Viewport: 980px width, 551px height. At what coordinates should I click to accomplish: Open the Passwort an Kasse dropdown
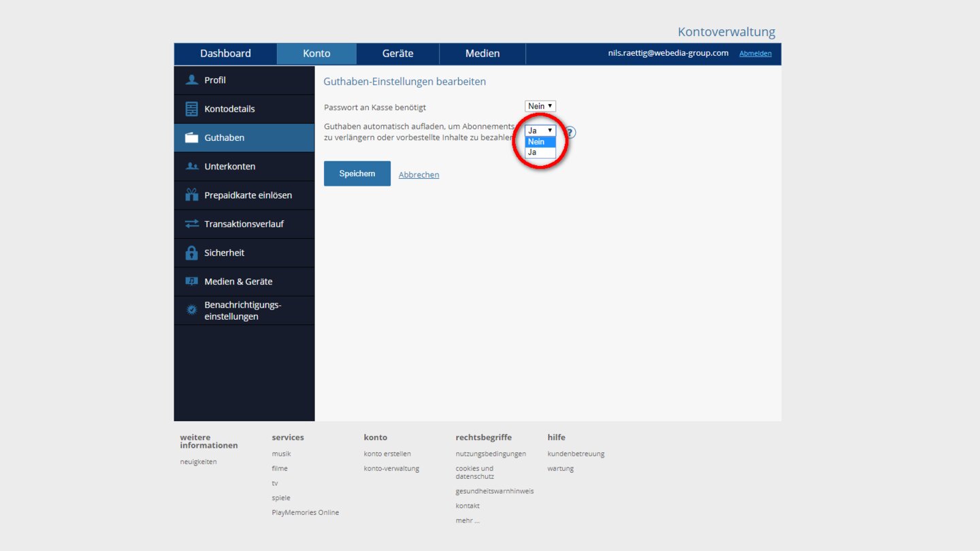point(540,106)
